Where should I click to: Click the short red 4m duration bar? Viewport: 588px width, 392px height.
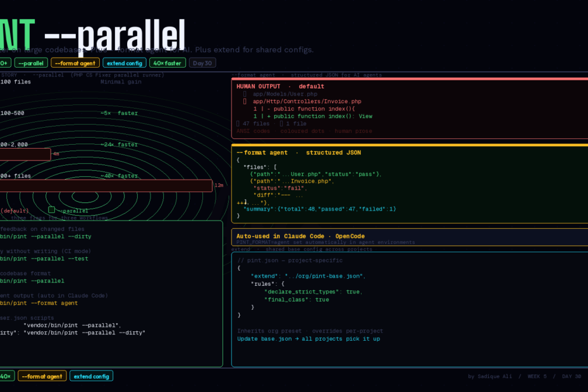pyautogui.click(x=25, y=154)
